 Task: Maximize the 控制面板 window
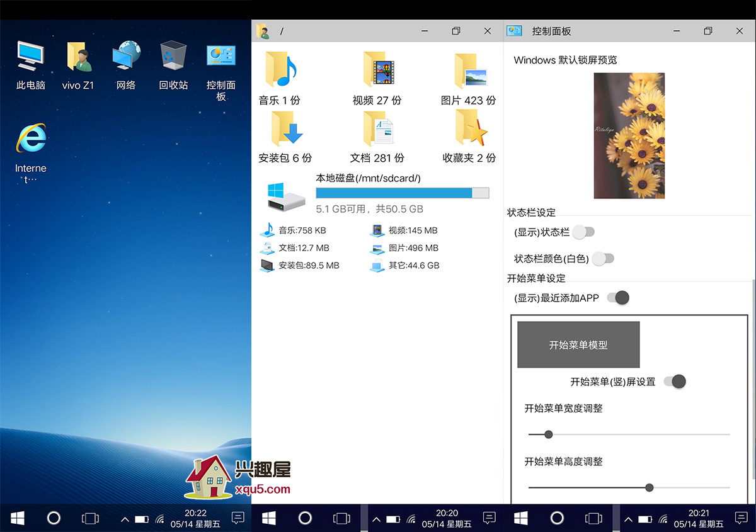click(x=708, y=31)
